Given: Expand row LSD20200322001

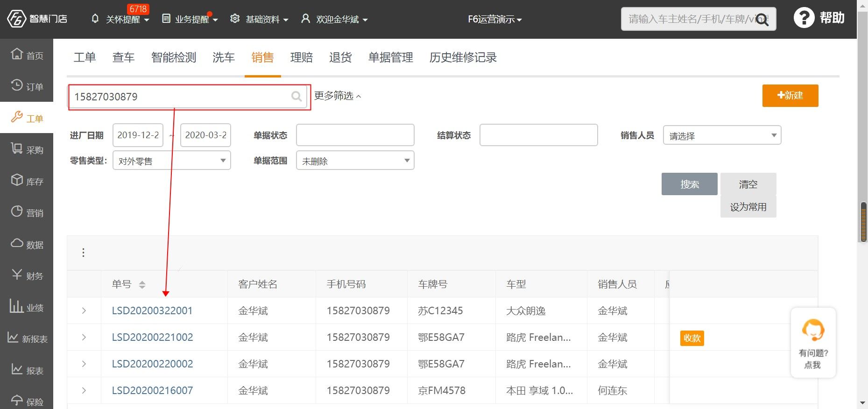Looking at the screenshot, I should pos(84,310).
